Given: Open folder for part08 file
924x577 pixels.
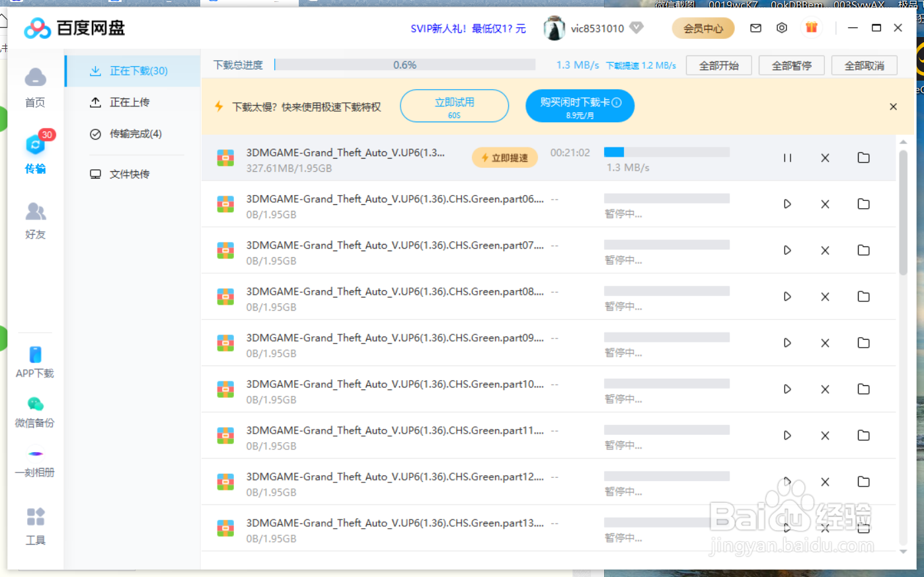Looking at the screenshot, I should tap(863, 296).
